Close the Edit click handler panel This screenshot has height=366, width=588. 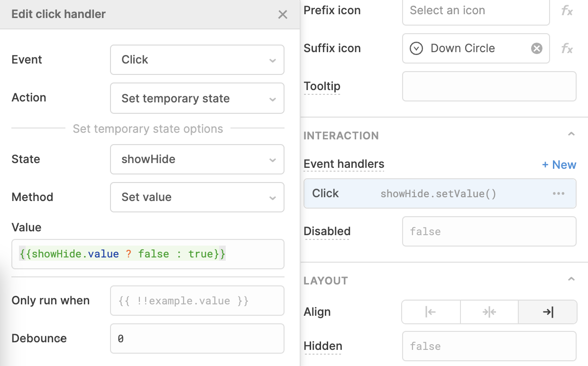click(283, 14)
